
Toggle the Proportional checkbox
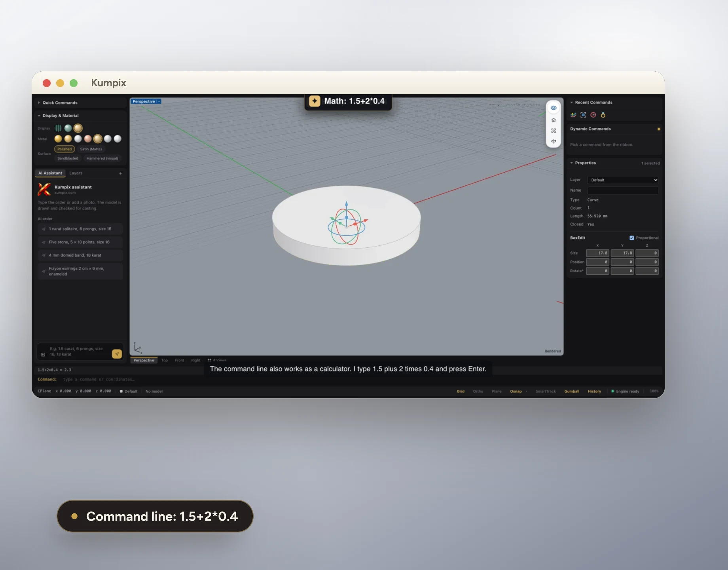(x=632, y=238)
